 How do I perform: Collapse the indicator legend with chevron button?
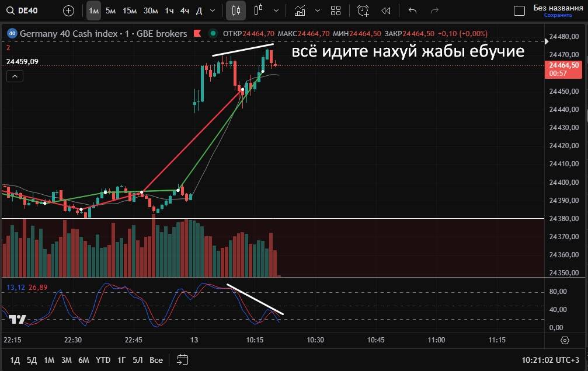(x=15, y=76)
